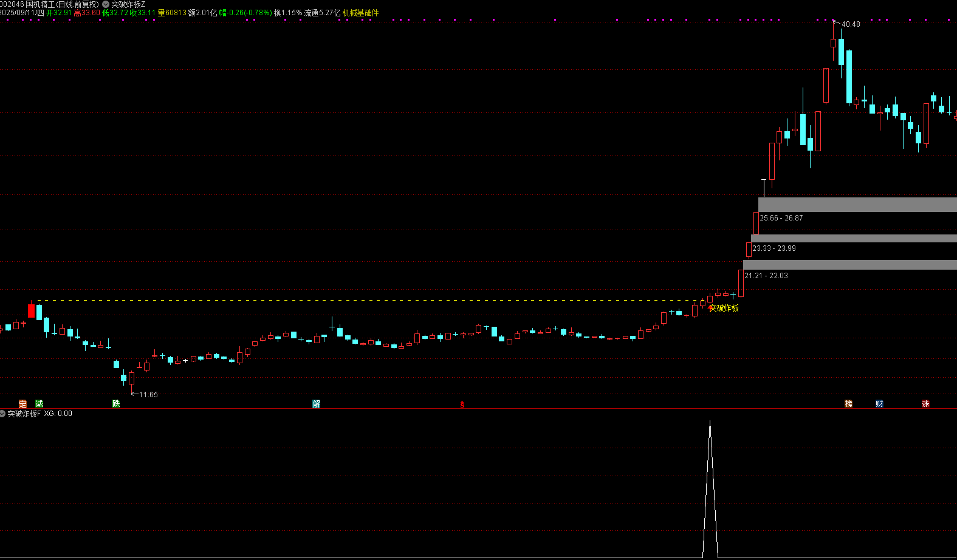Click the date 2025/09/11/四 label

point(22,13)
